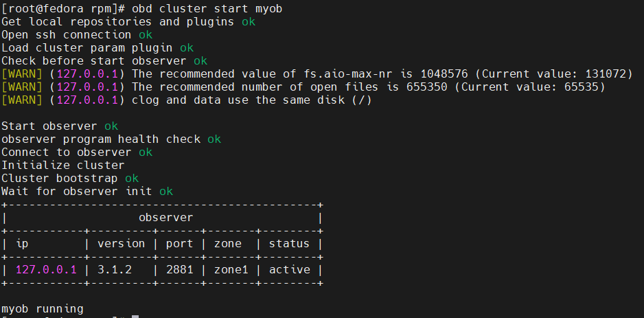Click the 'Open ssh connection' output line

click(x=67, y=34)
